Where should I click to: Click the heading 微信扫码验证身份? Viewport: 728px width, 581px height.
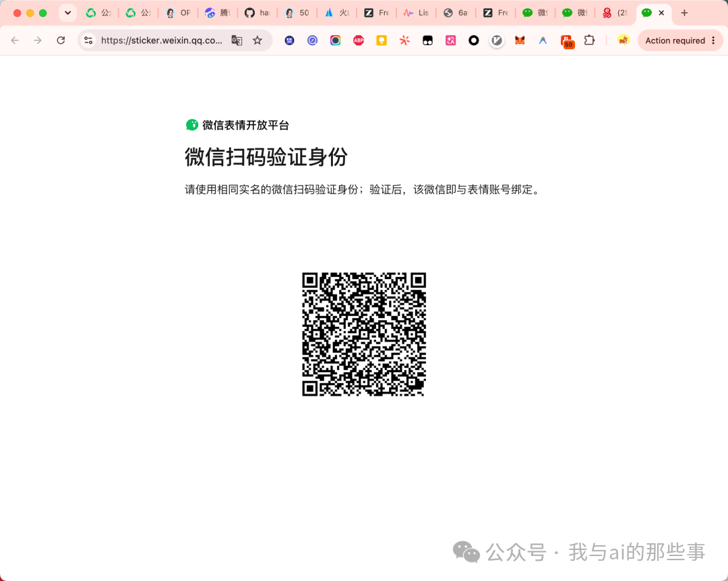click(266, 157)
